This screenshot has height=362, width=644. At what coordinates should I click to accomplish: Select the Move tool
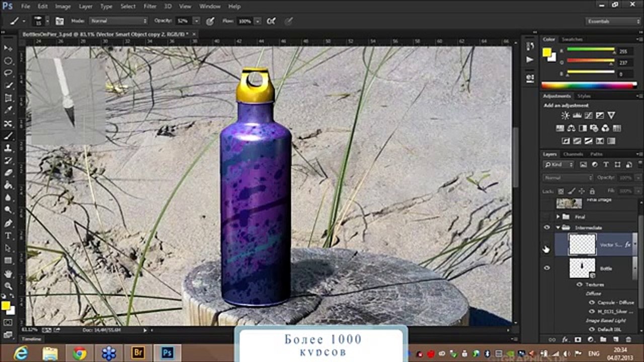pyautogui.click(x=8, y=48)
